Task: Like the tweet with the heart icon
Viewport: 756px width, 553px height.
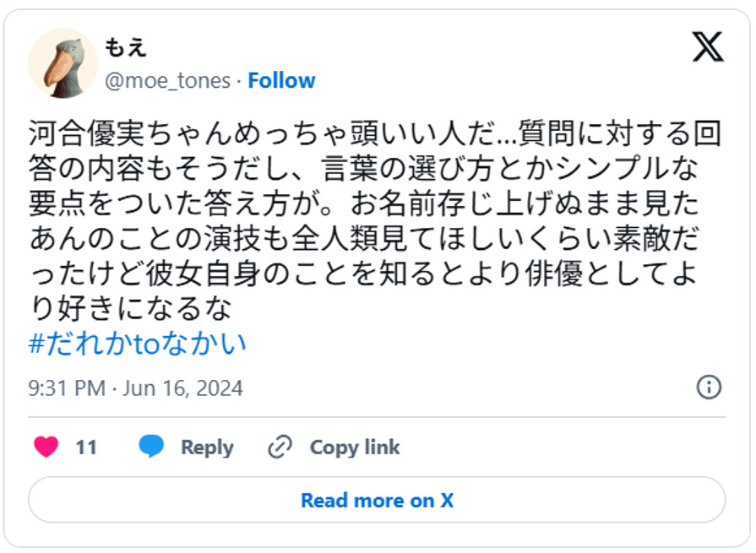Action: (46, 447)
